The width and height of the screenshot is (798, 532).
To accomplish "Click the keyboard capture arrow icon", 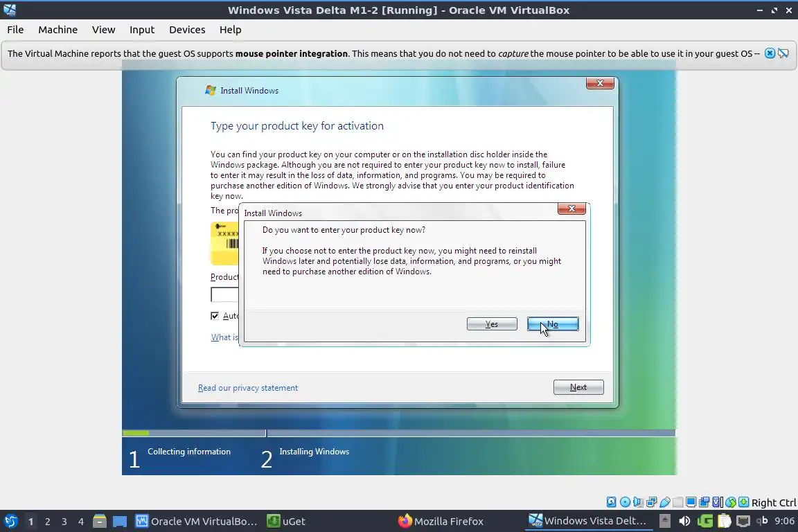I will (x=743, y=502).
